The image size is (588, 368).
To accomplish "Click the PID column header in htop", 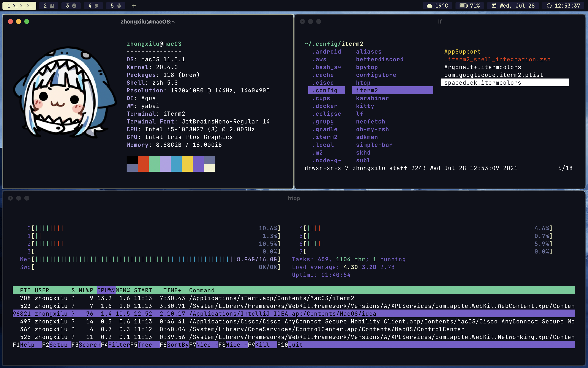I will (25, 290).
